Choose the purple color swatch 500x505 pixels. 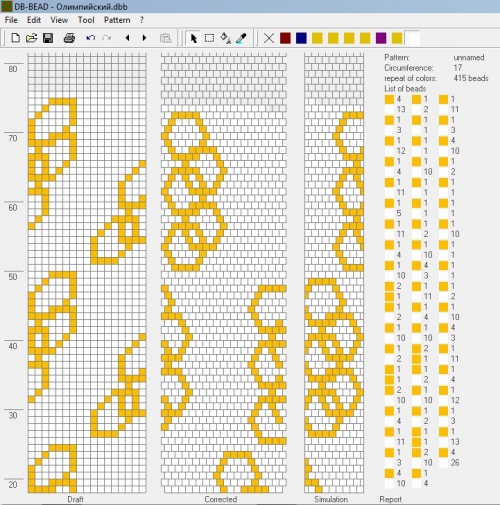click(381, 38)
